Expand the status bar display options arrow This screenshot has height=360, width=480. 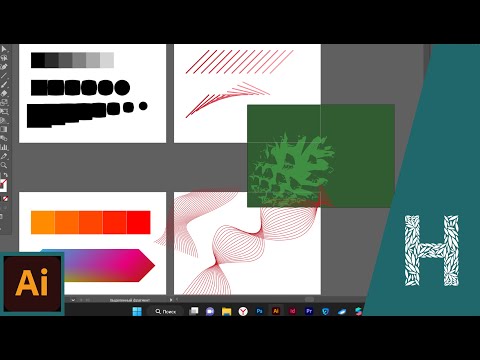tap(171, 300)
